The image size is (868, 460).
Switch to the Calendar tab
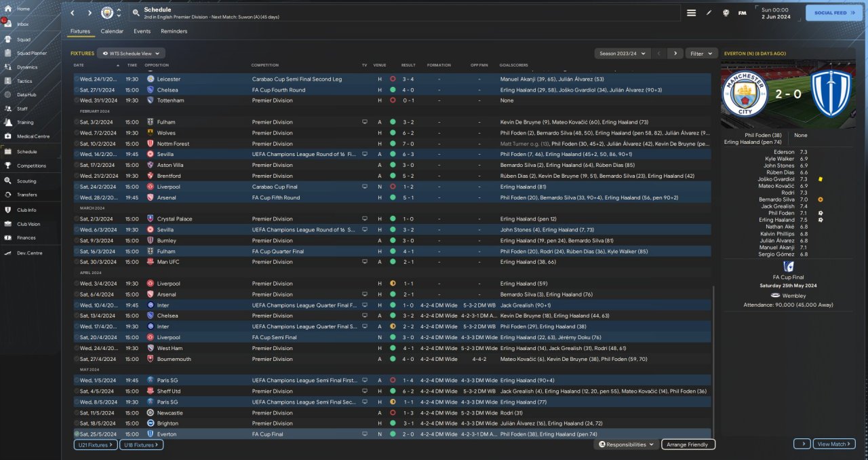112,31
